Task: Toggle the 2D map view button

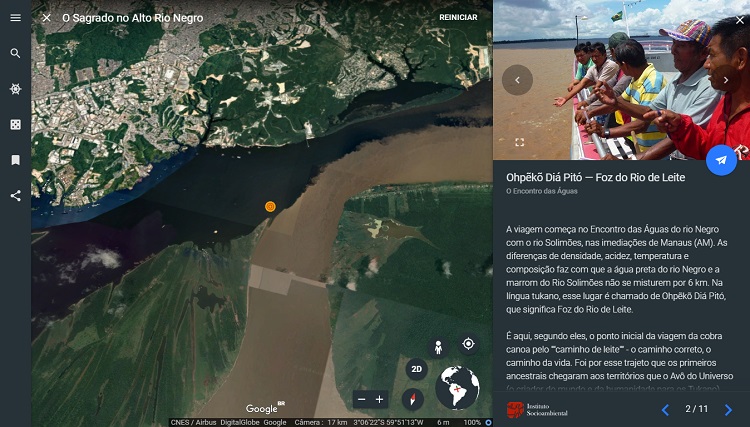Action: point(417,369)
